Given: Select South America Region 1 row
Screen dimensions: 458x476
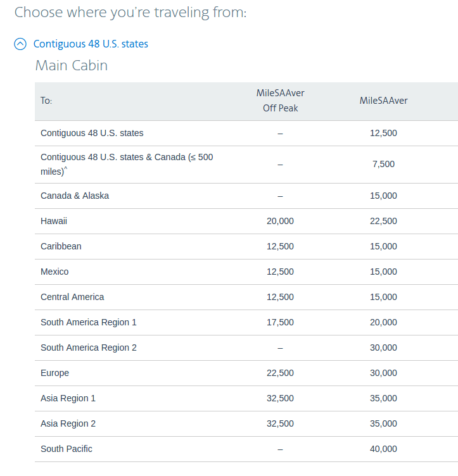Looking at the screenshot, I should pyautogui.click(x=246, y=322).
